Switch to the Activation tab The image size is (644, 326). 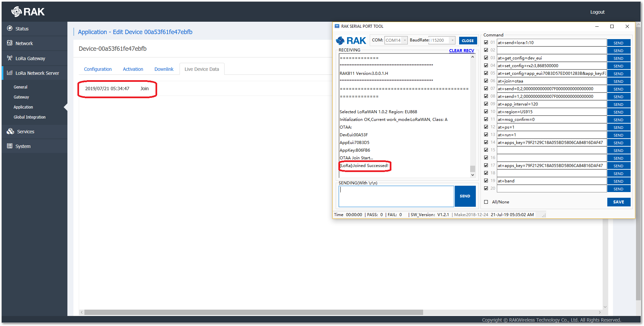tap(133, 69)
